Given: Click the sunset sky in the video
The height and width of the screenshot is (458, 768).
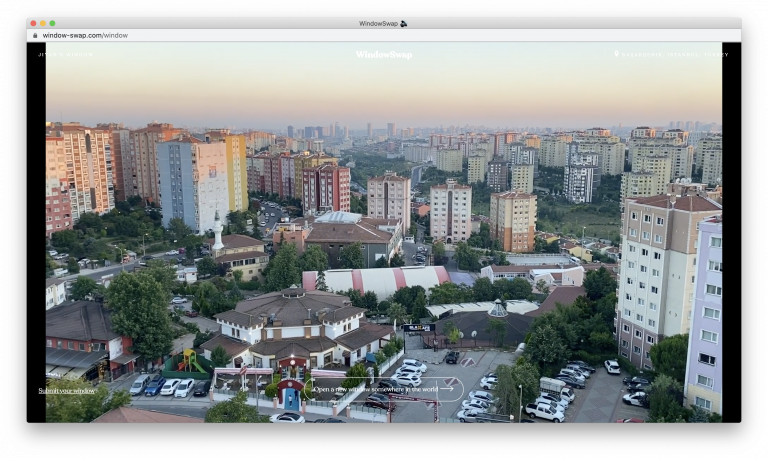Looking at the screenshot, I should 380,90.
